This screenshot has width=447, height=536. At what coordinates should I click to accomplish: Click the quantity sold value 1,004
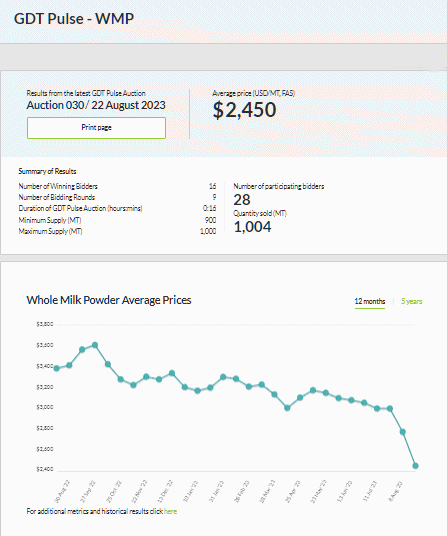pos(253,227)
